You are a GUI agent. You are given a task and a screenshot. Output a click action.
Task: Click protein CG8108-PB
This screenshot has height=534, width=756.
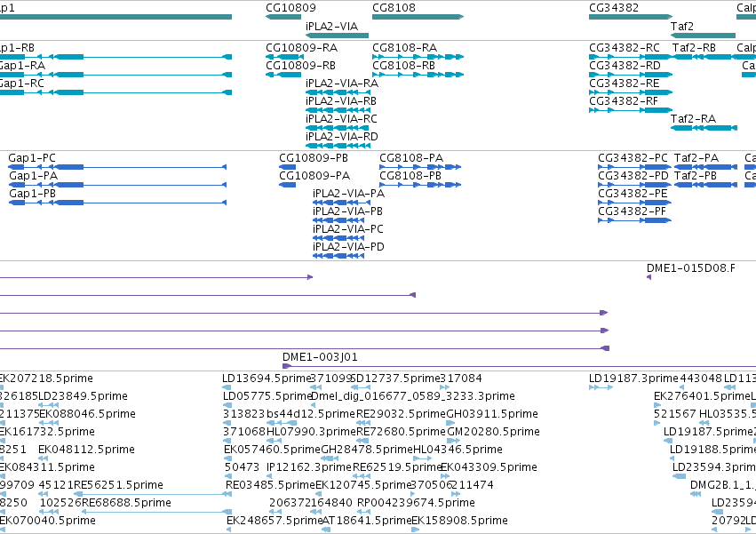coord(410,176)
